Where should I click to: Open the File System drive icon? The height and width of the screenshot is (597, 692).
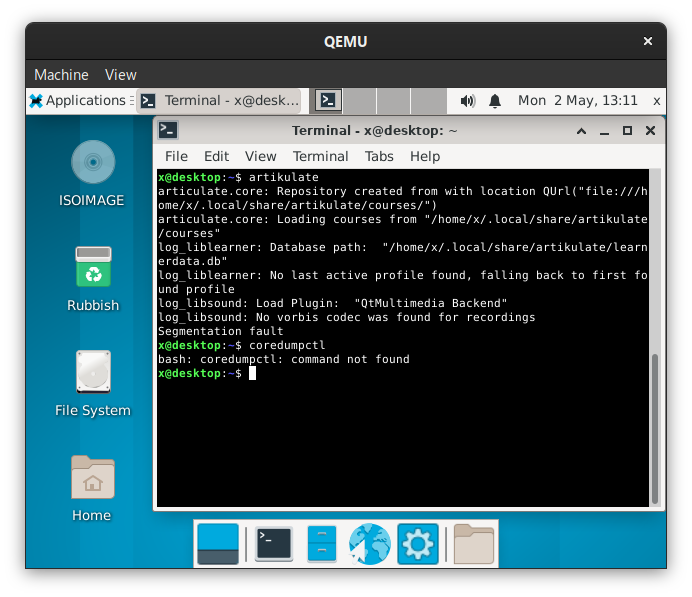click(x=93, y=372)
